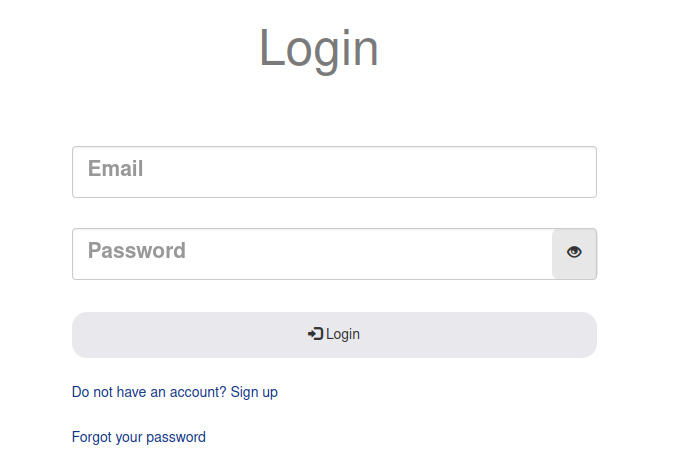Click the sign-in arrow icon on Login button
677x472 pixels.
click(x=315, y=334)
